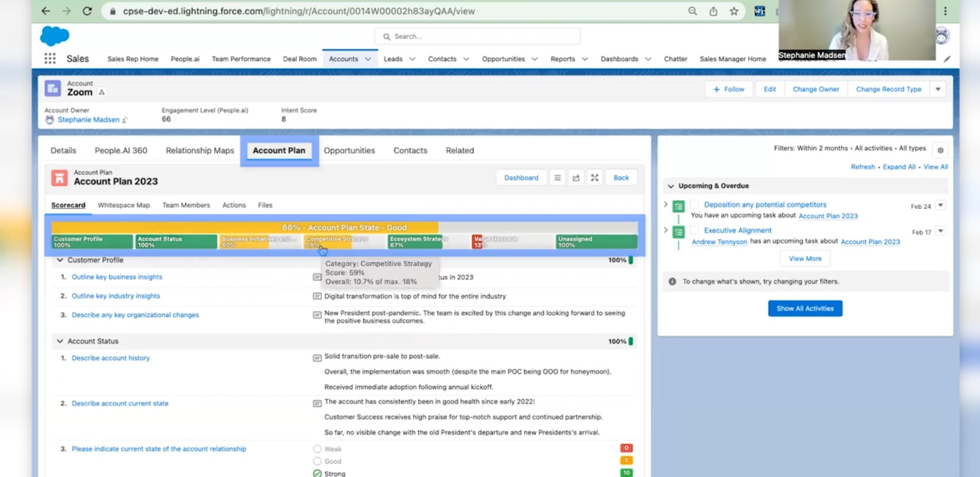
Task: Click the change owner icon beside Stephanie Madsen
Action: coord(124,120)
